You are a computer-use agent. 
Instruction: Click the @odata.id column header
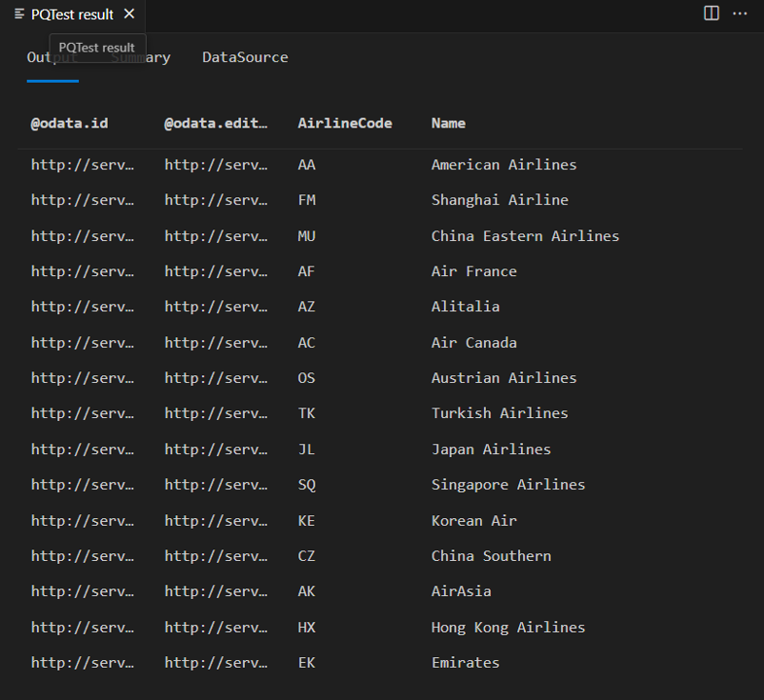(x=69, y=123)
